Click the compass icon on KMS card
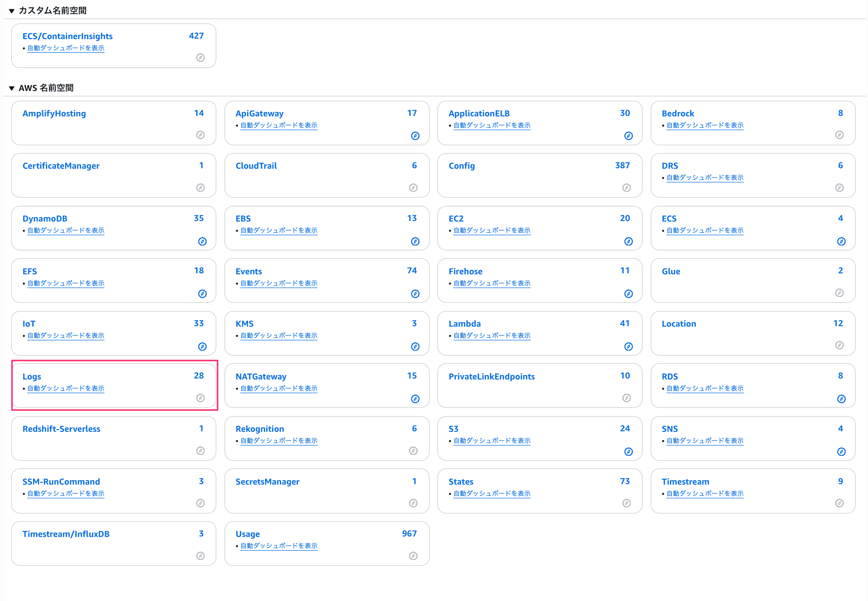The height and width of the screenshot is (601, 868). (415, 347)
